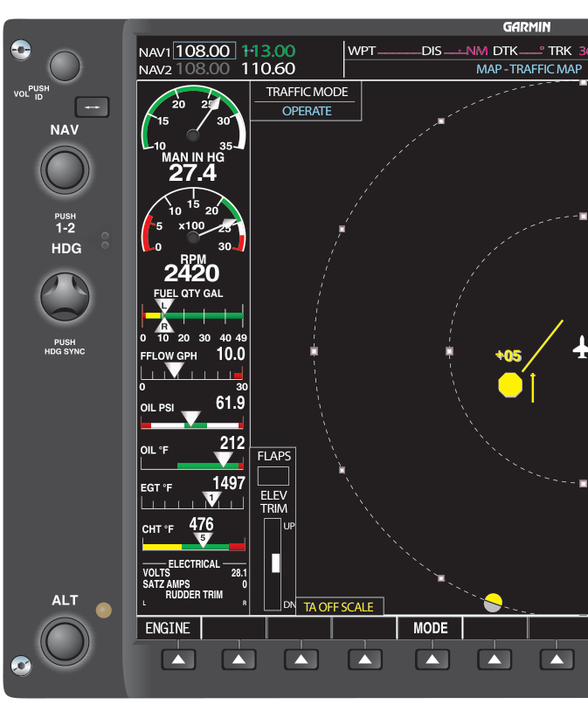Click the half-yellow off-scale traffic symbol
Image resolution: width=588 pixels, height=711 pixels.
493,603
